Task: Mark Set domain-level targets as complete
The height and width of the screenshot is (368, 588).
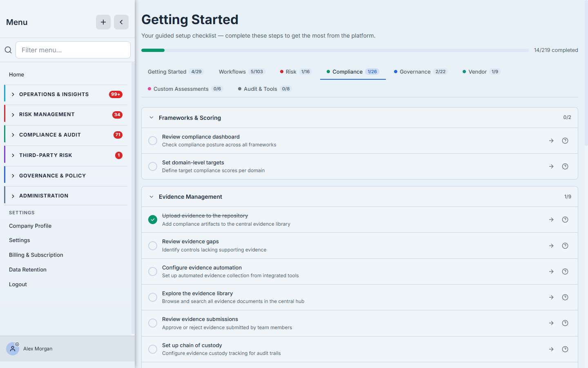Action: tap(153, 166)
